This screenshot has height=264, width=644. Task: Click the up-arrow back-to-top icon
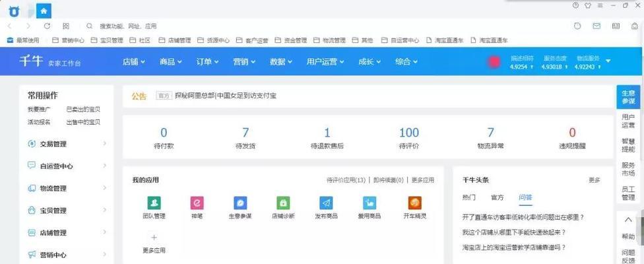click(x=628, y=220)
